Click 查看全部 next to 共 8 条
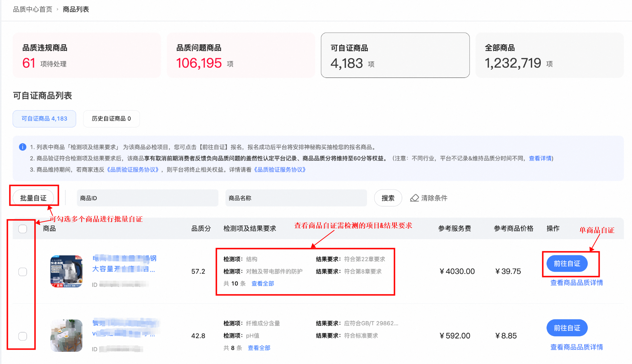This screenshot has width=632, height=364. tap(259, 348)
